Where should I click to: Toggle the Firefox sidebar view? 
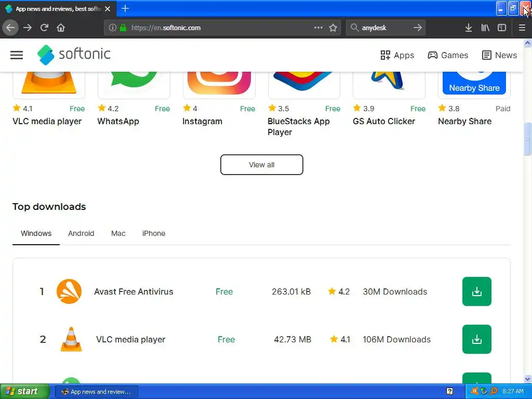(502, 28)
